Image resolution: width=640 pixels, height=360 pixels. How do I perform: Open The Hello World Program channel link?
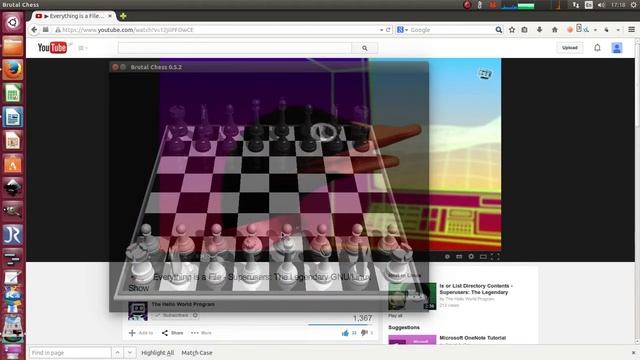183,304
